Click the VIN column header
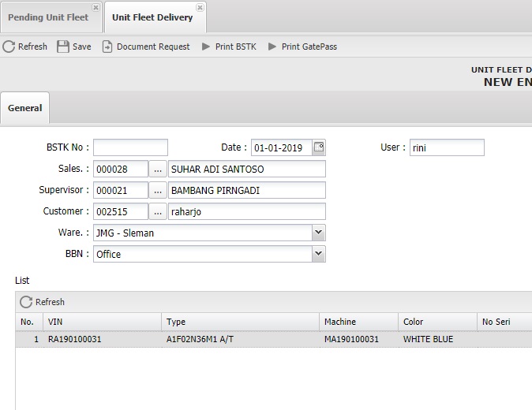This screenshot has height=410, width=532. (x=103, y=322)
